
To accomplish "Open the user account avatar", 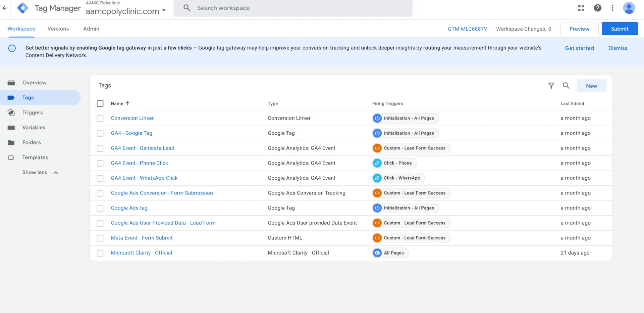I will click(x=629, y=8).
